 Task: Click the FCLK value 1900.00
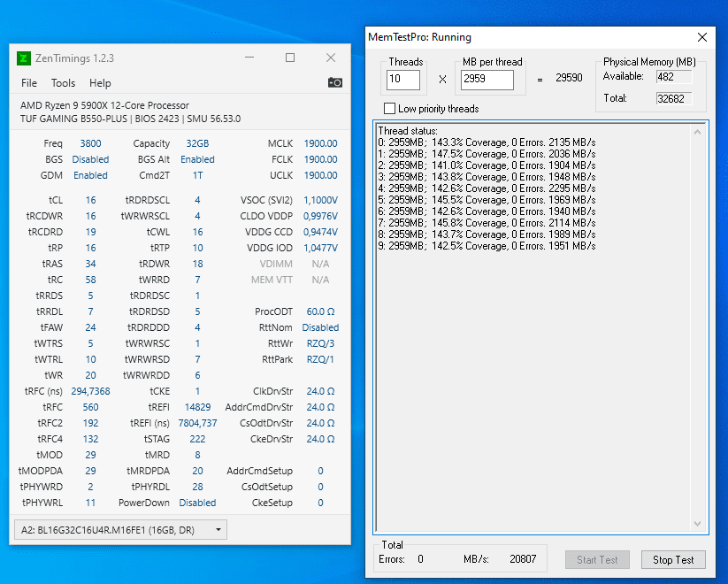point(320,159)
